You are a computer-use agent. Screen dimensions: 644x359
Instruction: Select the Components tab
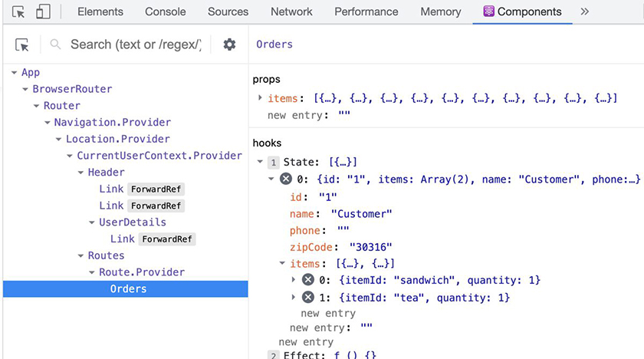click(522, 12)
